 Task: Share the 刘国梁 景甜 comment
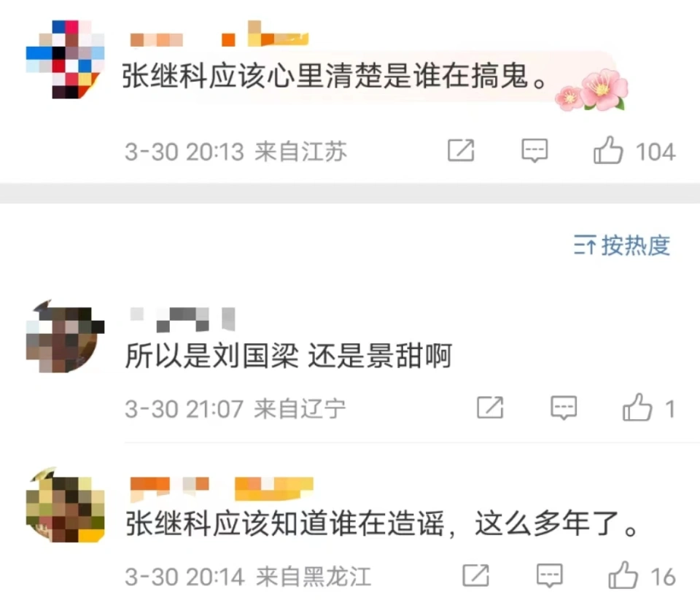click(490, 408)
